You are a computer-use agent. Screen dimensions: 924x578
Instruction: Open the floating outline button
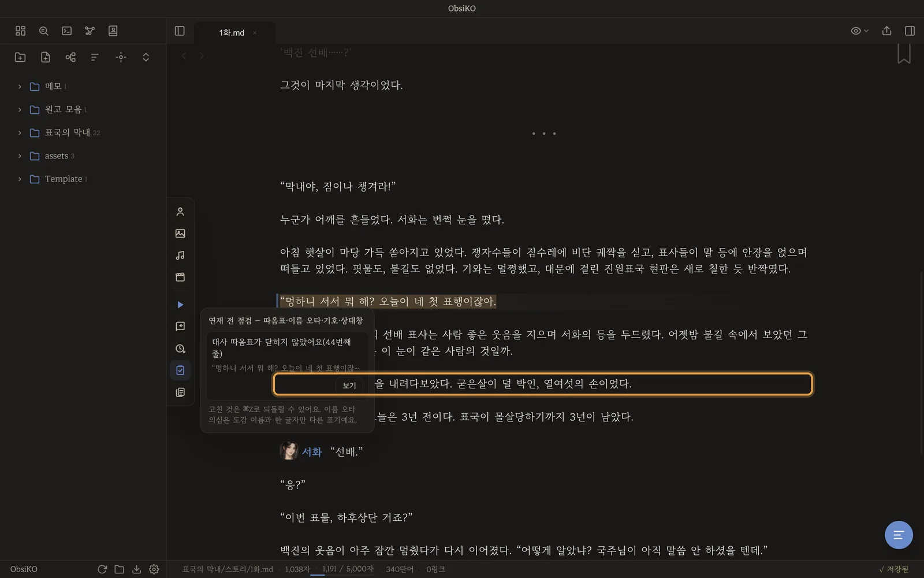899,535
